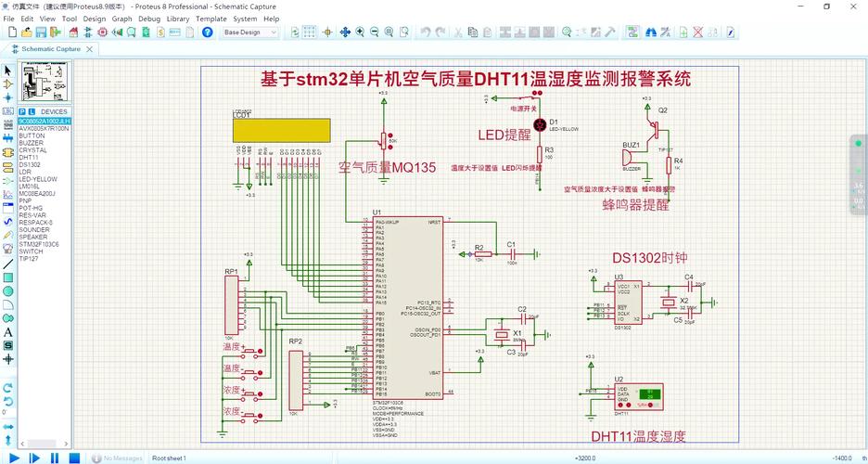
Task: Open Help with the blue question mark
Action: 208,32
